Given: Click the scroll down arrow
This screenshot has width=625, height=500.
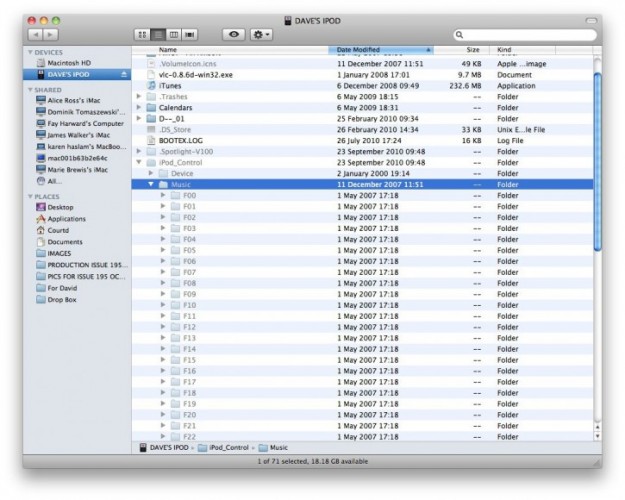Looking at the screenshot, I should [x=597, y=436].
